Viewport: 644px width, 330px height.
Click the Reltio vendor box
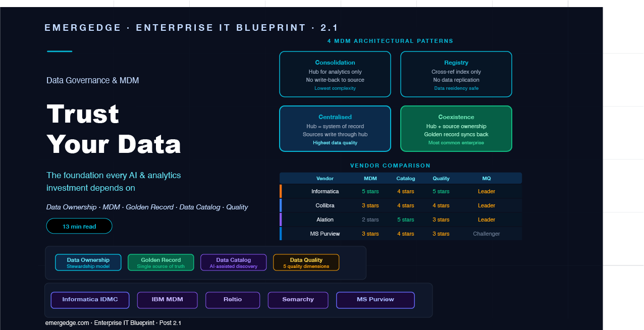(x=233, y=300)
